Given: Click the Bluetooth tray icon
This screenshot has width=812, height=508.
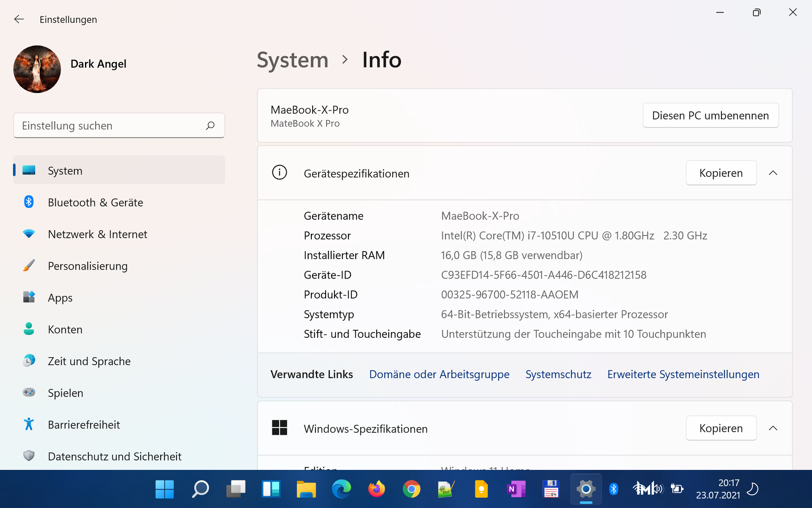Looking at the screenshot, I should 614,489.
